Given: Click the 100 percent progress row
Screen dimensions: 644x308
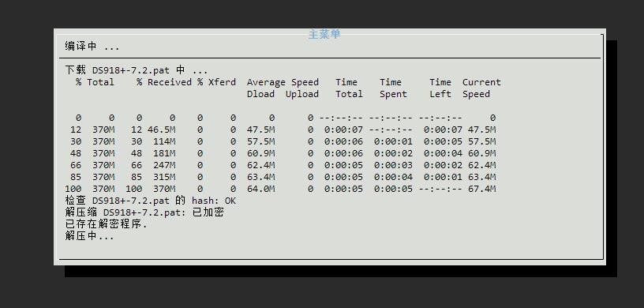Looking at the screenshot, I should [x=280, y=190].
